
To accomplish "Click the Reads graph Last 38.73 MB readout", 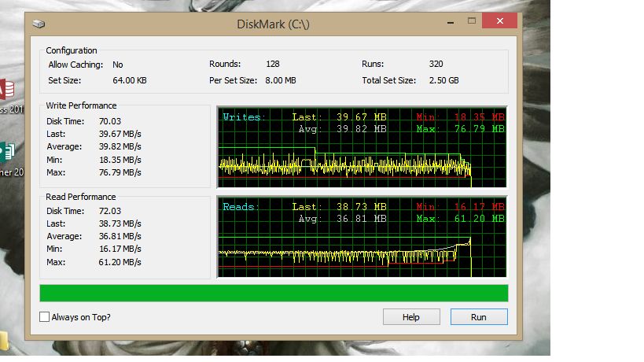I will [x=339, y=207].
